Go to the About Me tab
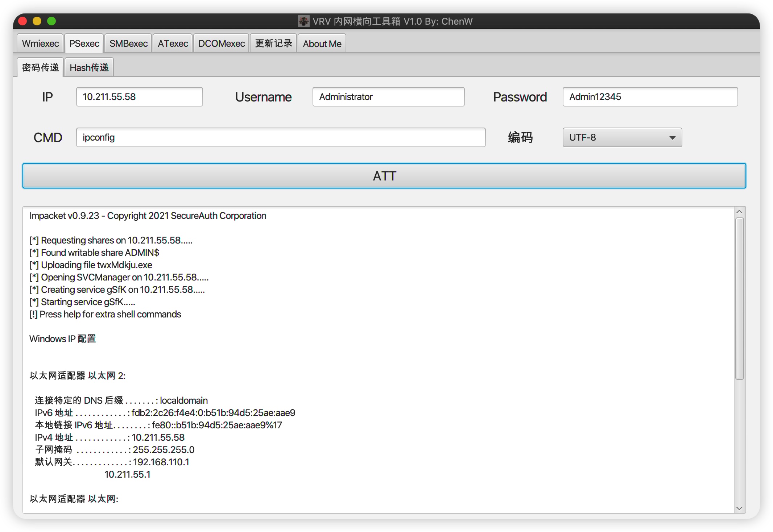Screen dimensions: 773x532 [x=322, y=43]
